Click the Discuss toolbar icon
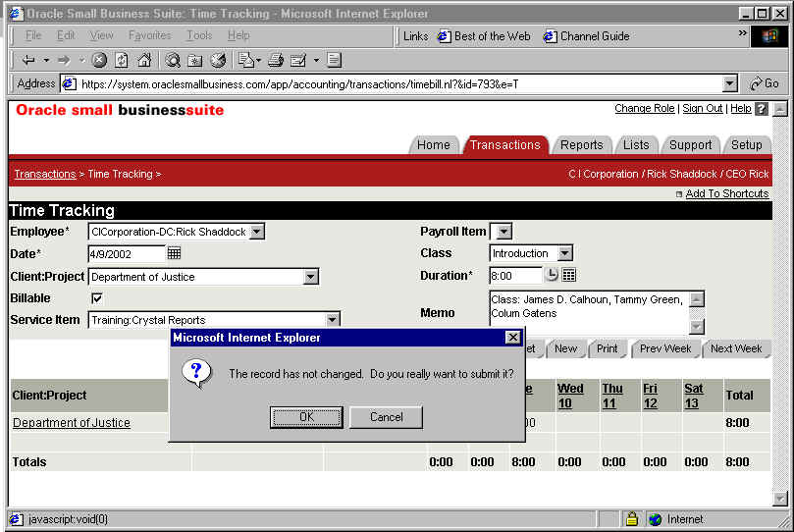The height and width of the screenshot is (532, 794). tap(334, 60)
